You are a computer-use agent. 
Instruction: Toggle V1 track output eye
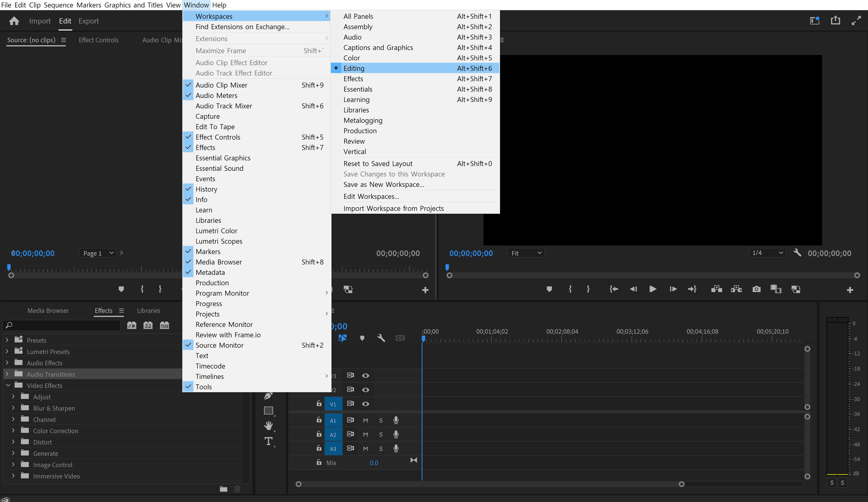tap(365, 404)
